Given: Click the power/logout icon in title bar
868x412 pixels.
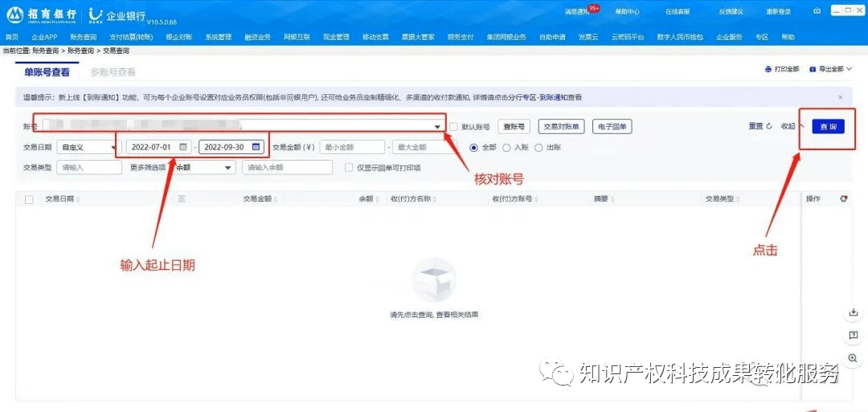Looking at the screenshot, I should [x=817, y=11].
